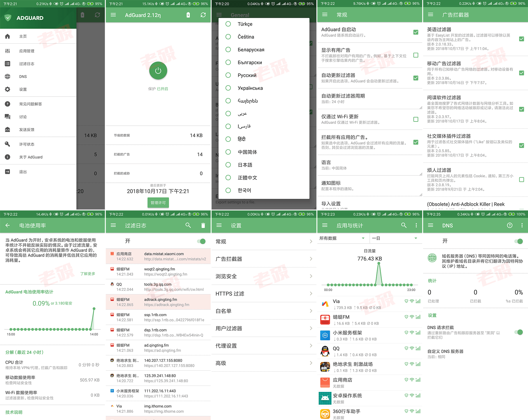528x420 pixels.
Task: Expand 浏览安全 settings row chevron
Action: click(x=311, y=276)
